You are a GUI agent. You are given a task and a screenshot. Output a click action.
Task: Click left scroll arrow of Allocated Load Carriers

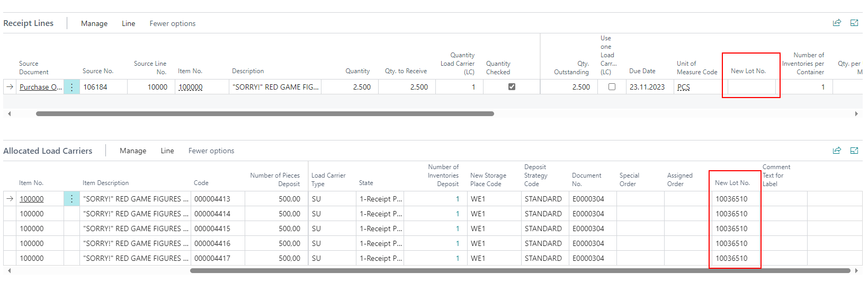pos(9,270)
